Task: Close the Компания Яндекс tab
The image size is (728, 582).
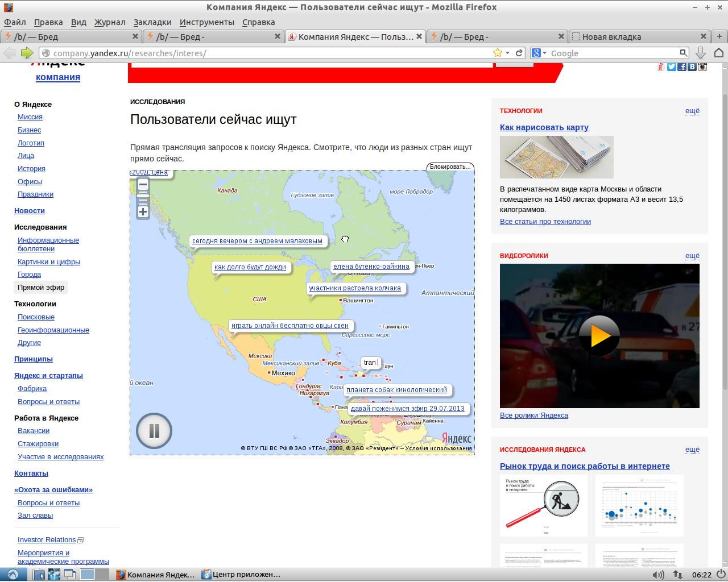Action: click(420, 36)
